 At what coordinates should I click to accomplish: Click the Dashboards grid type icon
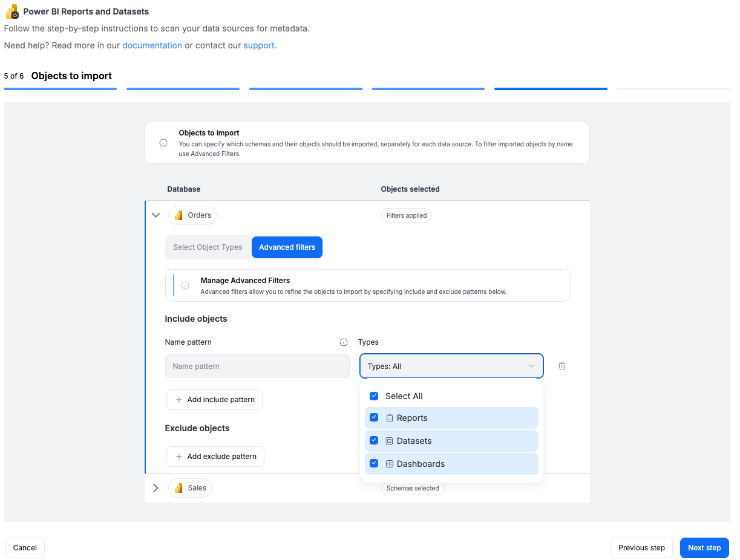pyautogui.click(x=390, y=464)
